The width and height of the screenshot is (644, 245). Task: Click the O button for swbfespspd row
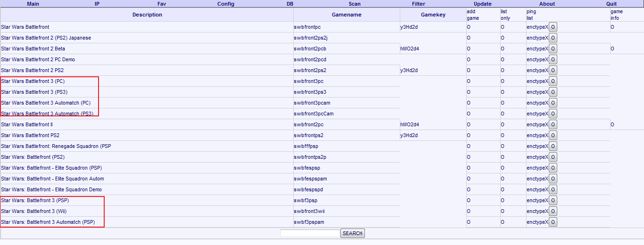[553, 189]
